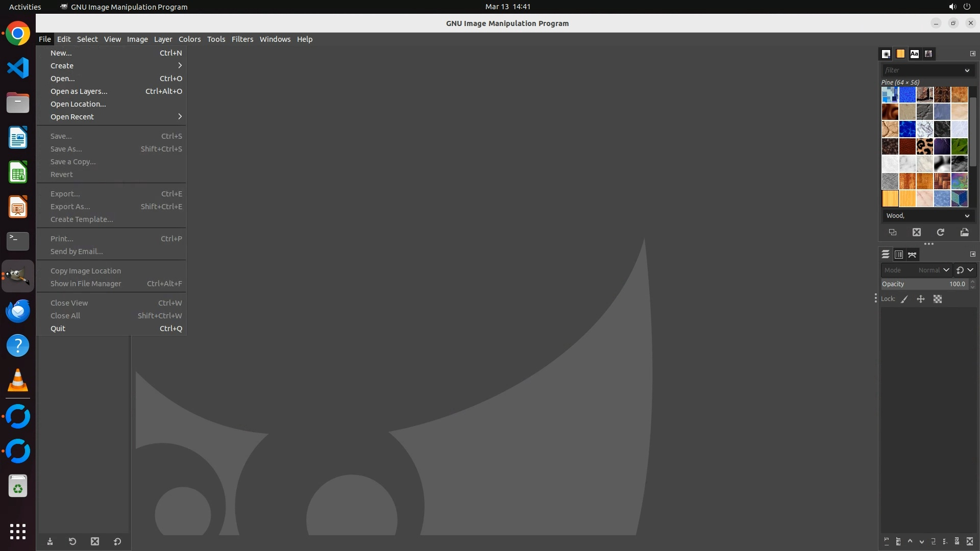980x551 pixels.
Task: Switch to the Fonts tab icon
Action: point(914,54)
